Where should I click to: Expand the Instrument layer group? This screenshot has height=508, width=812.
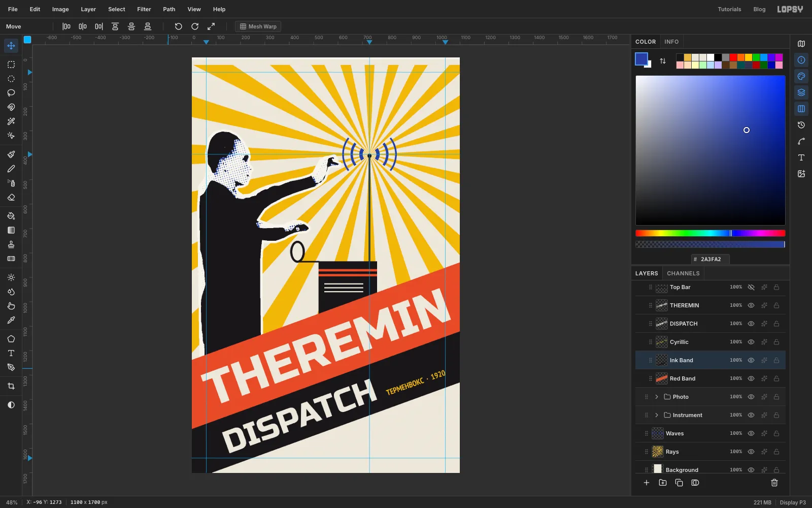click(x=657, y=415)
